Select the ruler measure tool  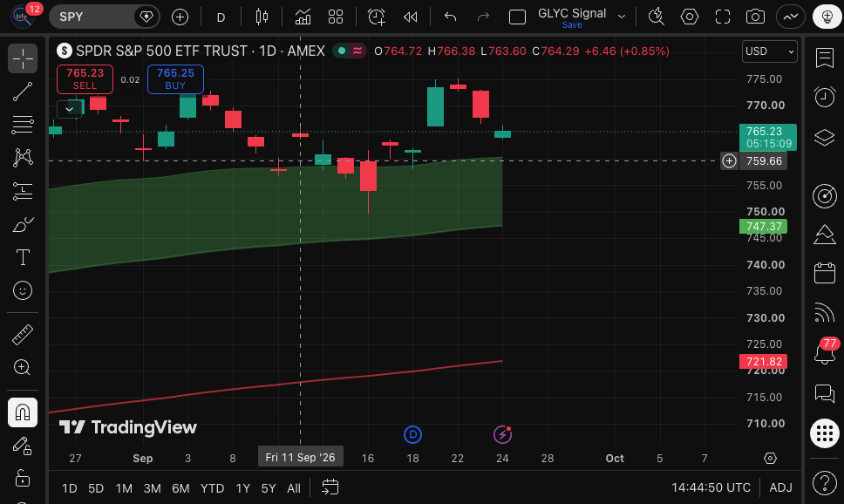point(23,335)
